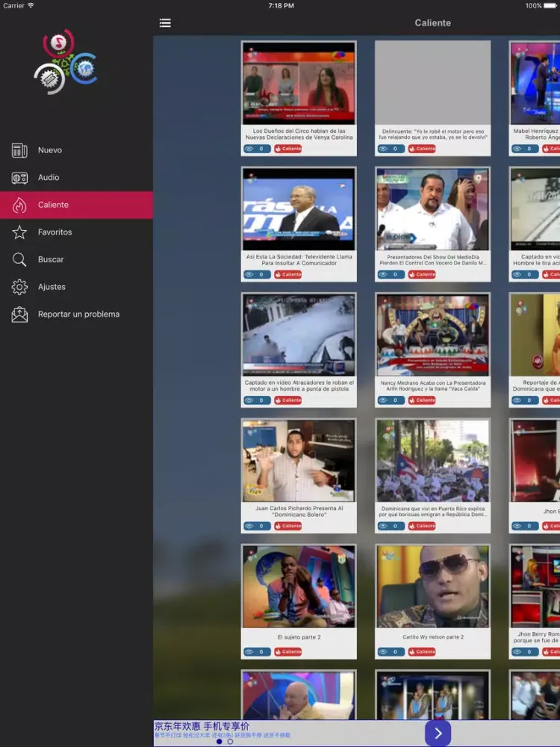Select the Caliente menu item
The width and height of the screenshot is (560, 747).
pyautogui.click(x=76, y=205)
